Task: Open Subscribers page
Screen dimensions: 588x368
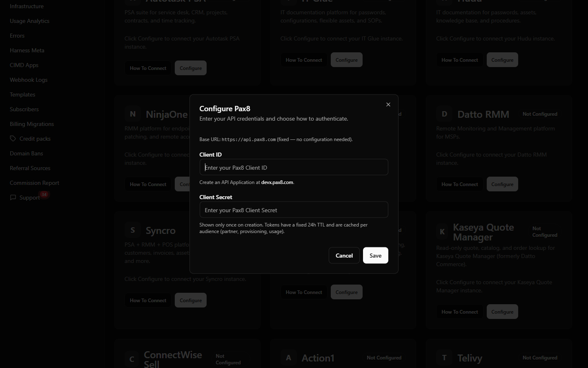Action: coord(24,109)
